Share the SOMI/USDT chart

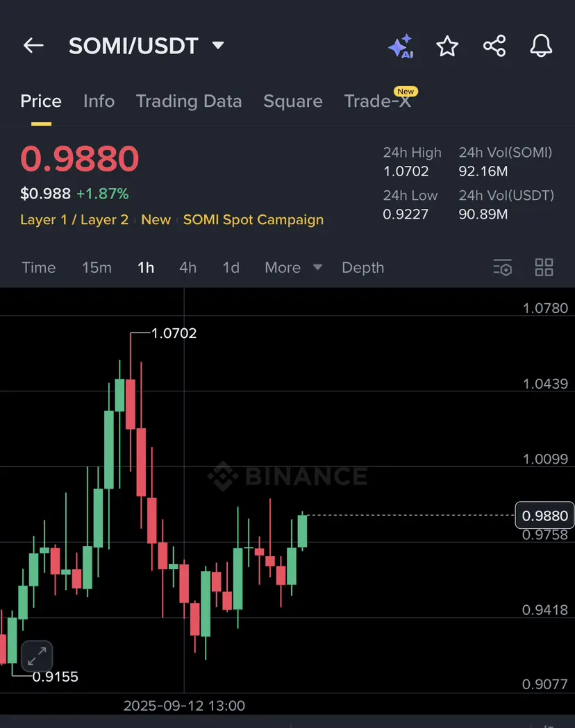pyautogui.click(x=494, y=46)
